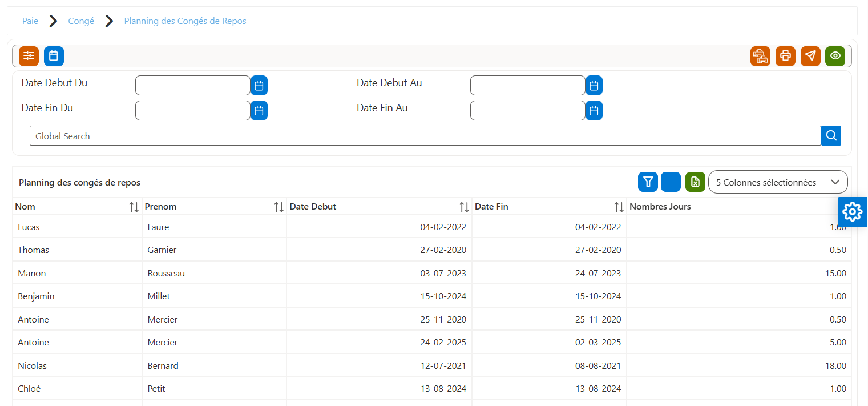The image size is (868, 406).
Task: Click the blue calendar icon in the top toolbar
Action: [54, 56]
